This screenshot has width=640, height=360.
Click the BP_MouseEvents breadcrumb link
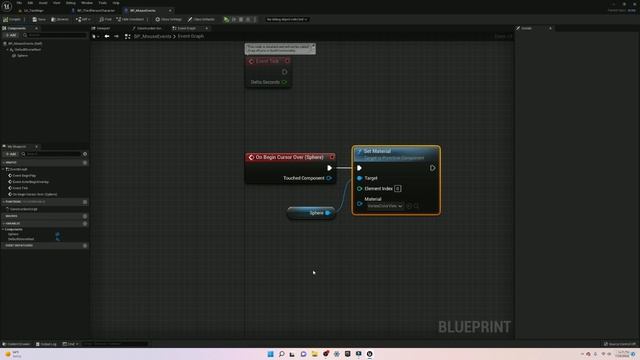(x=153, y=36)
